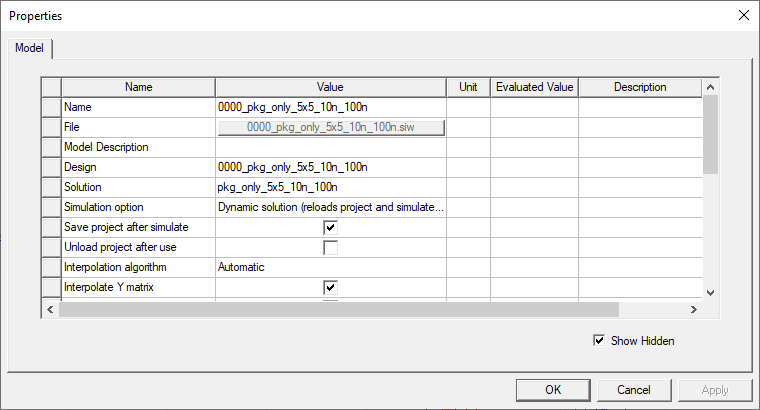Enable Unload project after use checkbox

pos(330,247)
